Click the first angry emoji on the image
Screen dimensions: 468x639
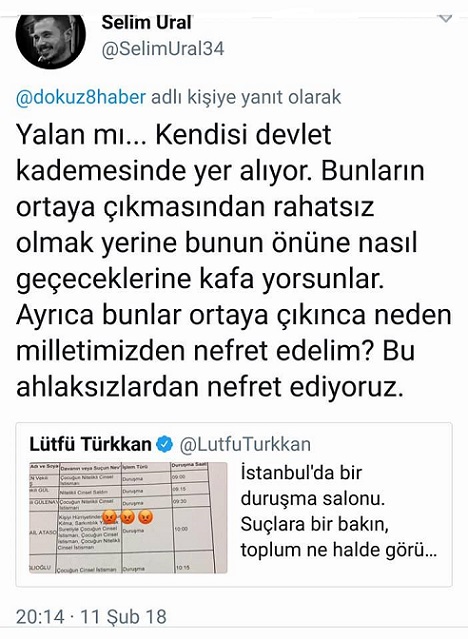(x=109, y=517)
